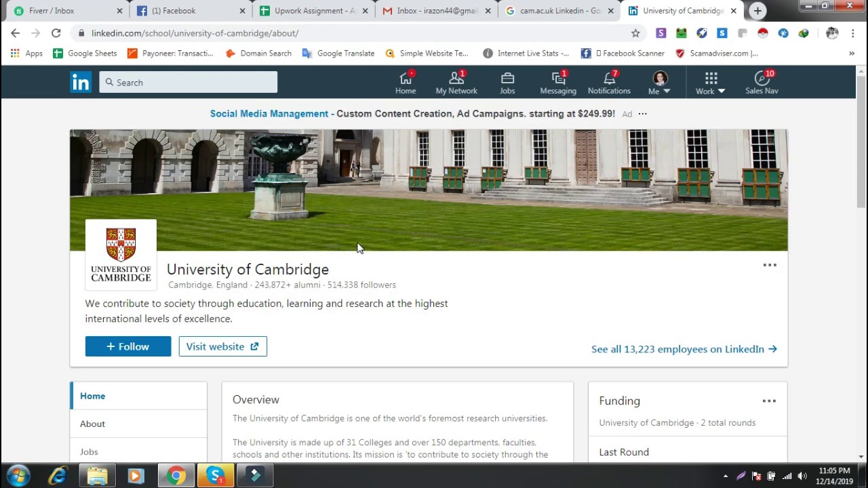This screenshot has height=488, width=868.
Task: Open the Apps bookmark shortcut
Action: (26, 53)
